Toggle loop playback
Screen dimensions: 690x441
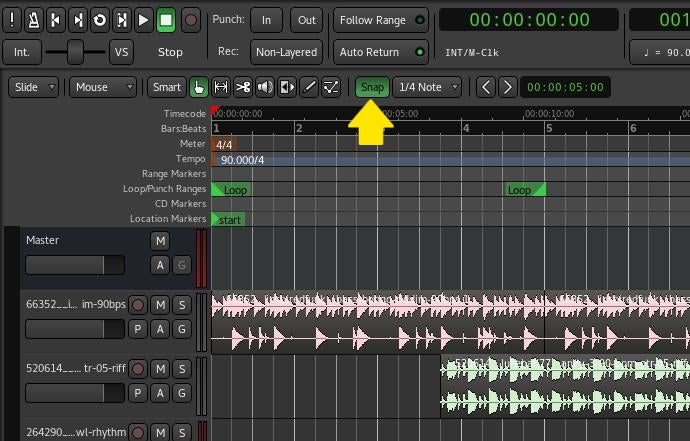coord(100,19)
